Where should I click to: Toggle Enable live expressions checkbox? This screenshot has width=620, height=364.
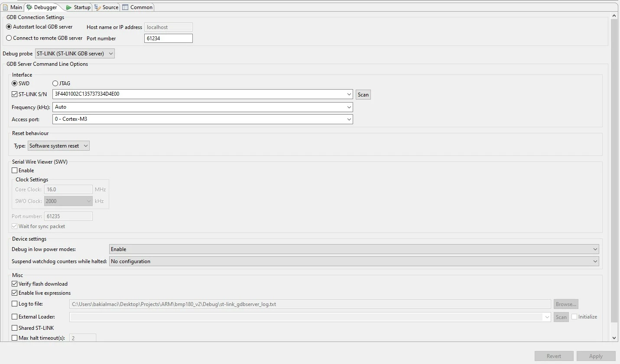pos(15,293)
